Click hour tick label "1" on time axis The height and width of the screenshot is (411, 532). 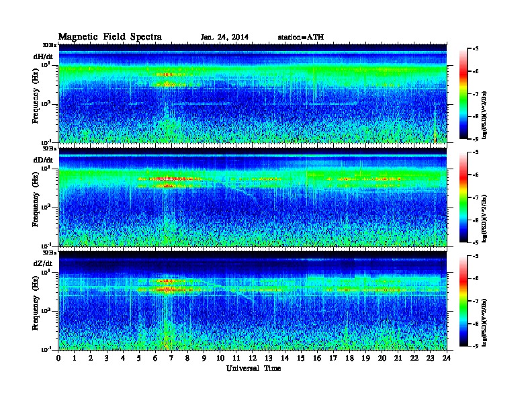[75, 358]
